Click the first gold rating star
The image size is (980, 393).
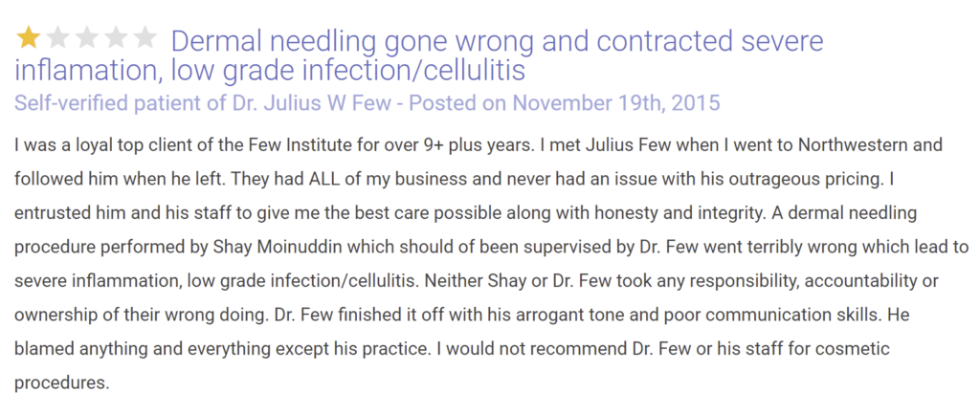(x=28, y=37)
